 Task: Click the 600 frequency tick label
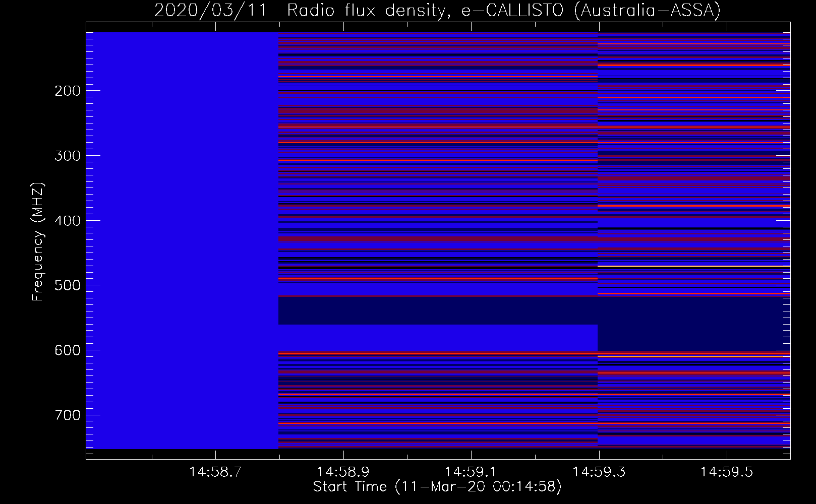[x=67, y=350]
